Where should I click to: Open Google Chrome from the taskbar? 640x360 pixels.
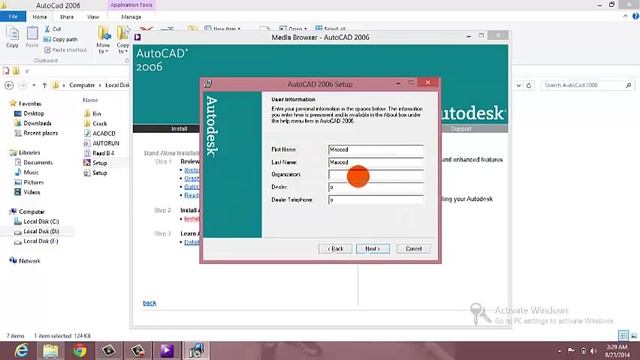[x=80, y=351]
